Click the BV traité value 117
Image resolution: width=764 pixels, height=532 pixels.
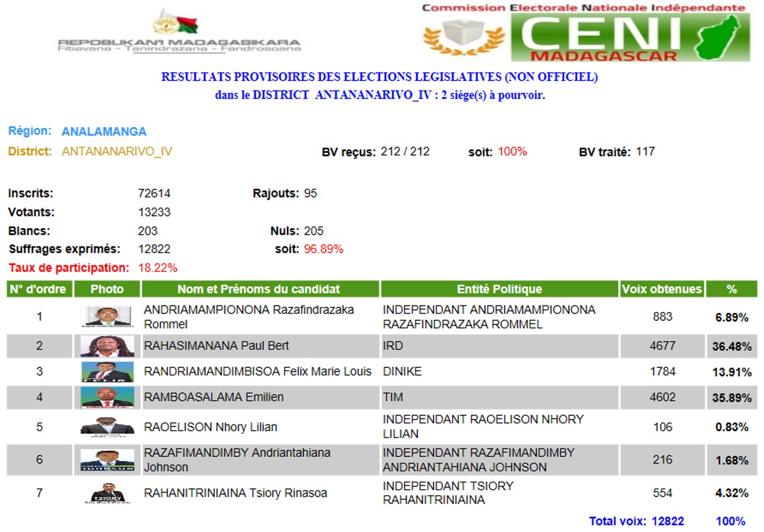click(x=646, y=151)
